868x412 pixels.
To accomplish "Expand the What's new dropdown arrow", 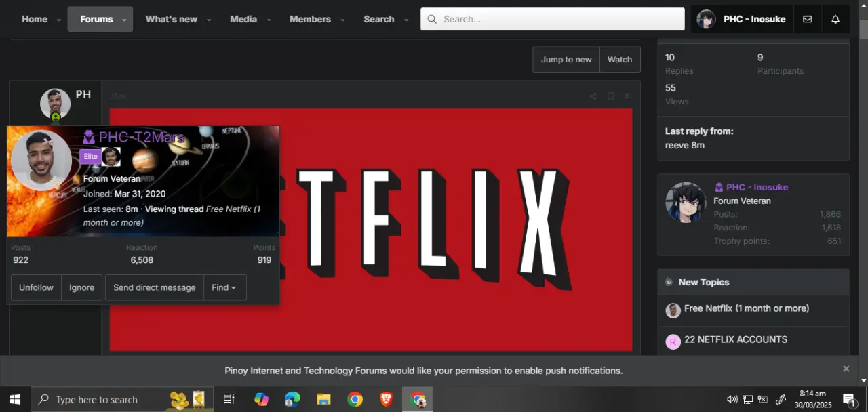I will (209, 20).
